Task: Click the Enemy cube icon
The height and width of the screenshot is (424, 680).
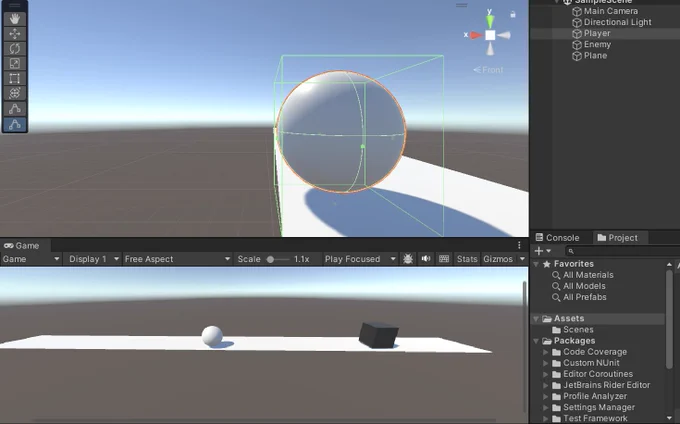Action: 577,45
